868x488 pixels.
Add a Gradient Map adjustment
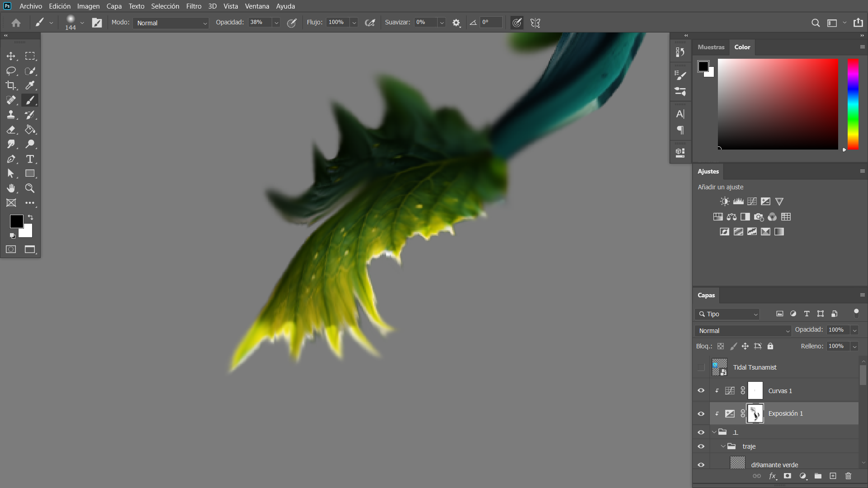779,232
